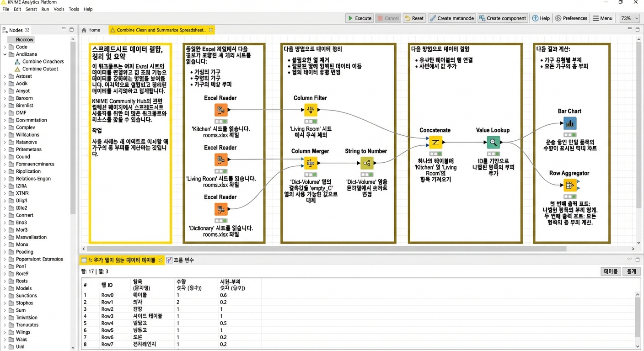
Task: Click the Combine Outaot node in tree
Action: coord(40,69)
